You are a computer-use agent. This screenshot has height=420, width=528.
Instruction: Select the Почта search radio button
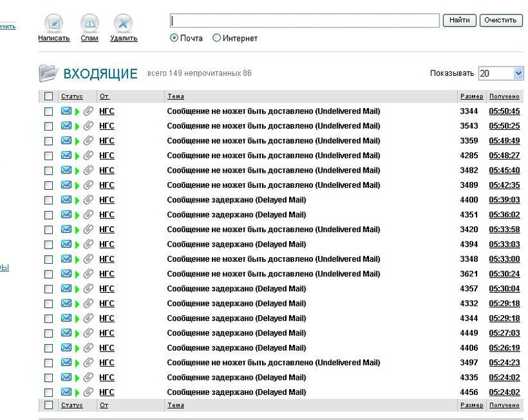point(174,38)
